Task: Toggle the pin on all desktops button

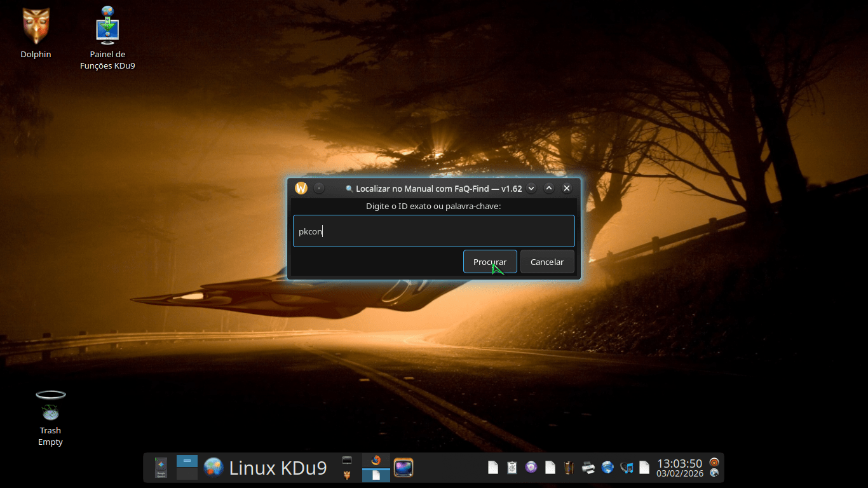Action: pos(319,188)
